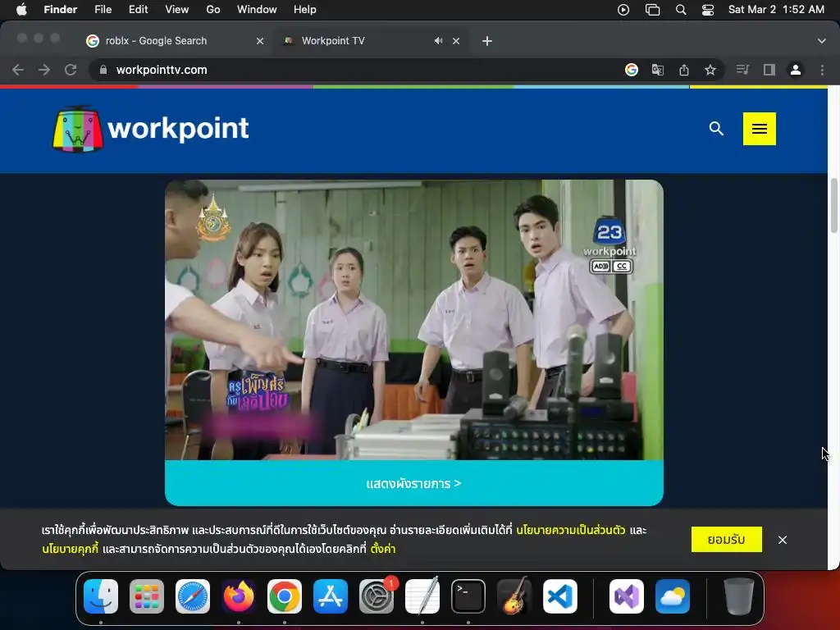Open the App Store from the Dock

click(x=331, y=596)
